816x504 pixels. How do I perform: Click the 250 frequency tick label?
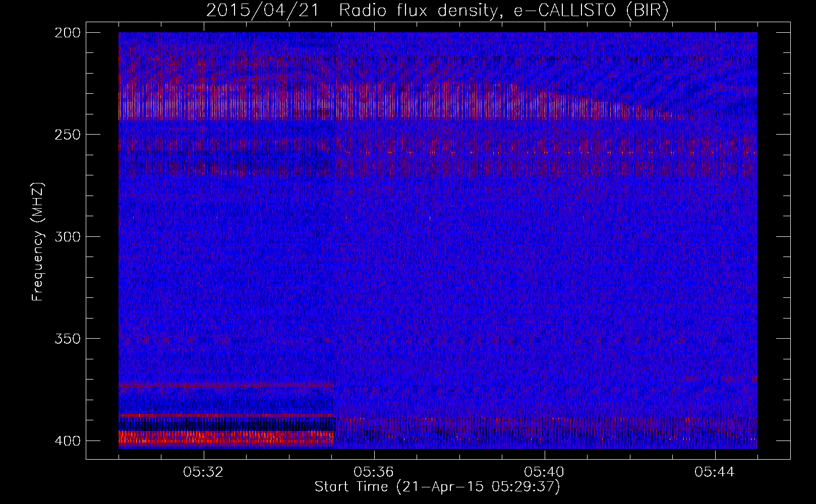[x=68, y=135]
